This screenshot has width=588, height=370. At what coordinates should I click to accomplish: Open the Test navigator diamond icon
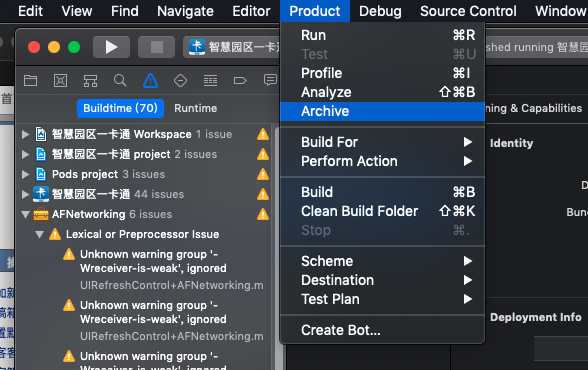tap(180, 80)
